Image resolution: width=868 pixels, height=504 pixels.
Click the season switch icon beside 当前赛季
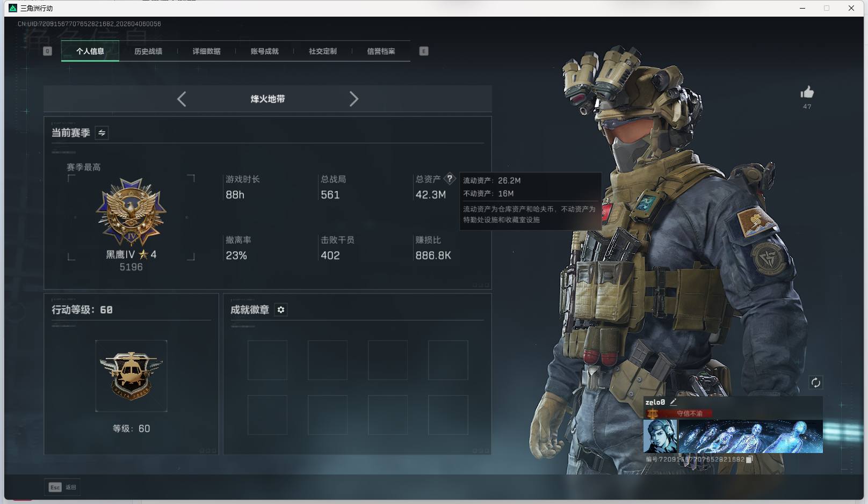[x=102, y=133]
